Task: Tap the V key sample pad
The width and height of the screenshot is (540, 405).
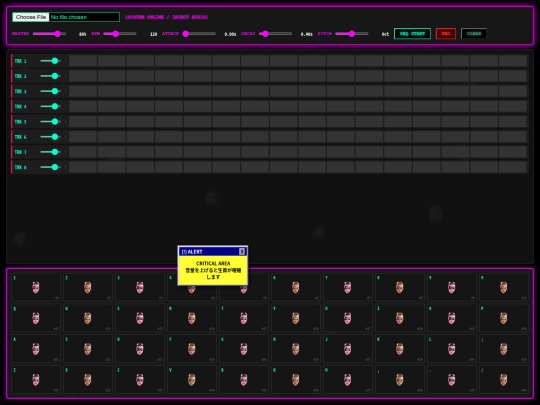Action: point(192,379)
